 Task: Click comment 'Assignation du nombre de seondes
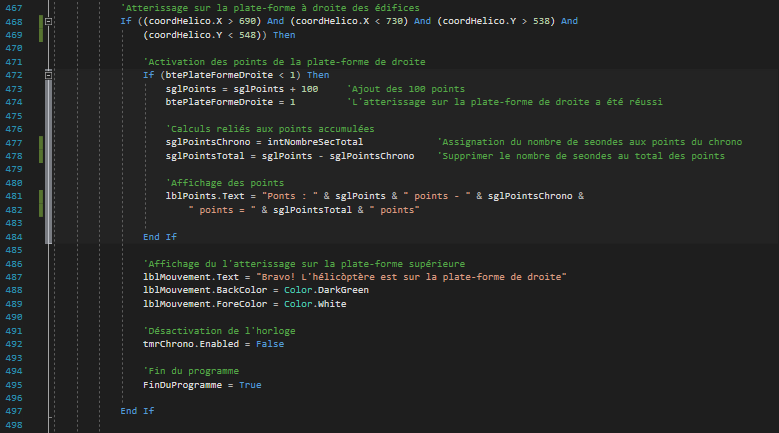590,142
